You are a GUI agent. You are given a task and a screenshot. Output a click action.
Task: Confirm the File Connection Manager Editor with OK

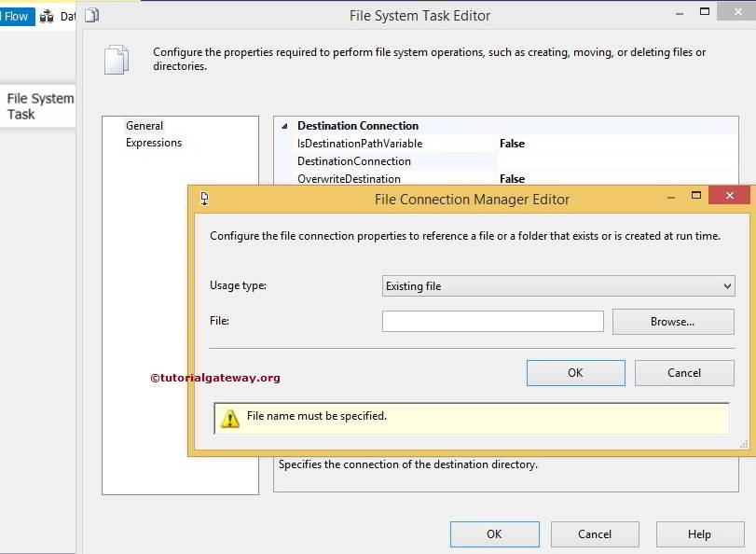click(x=575, y=372)
